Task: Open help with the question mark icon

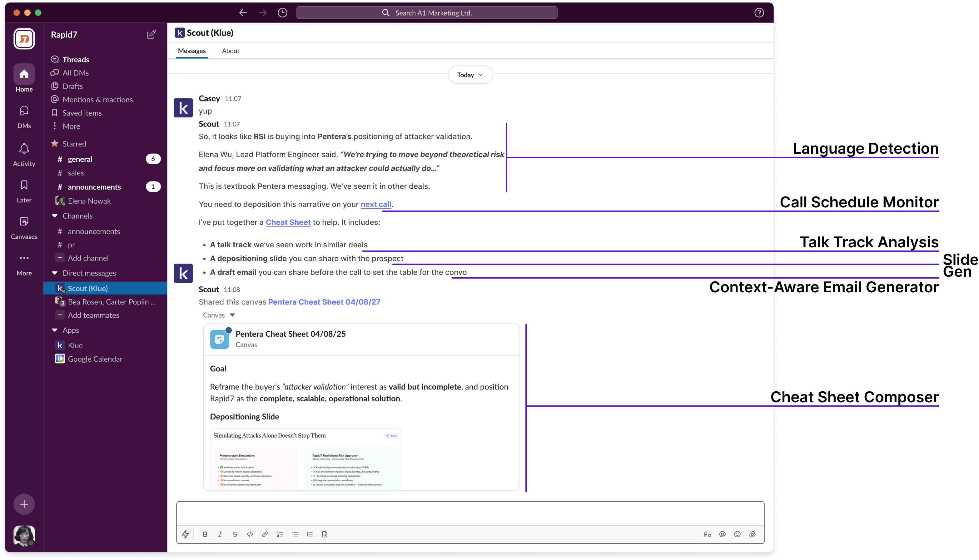Action: [x=759, y=13]
